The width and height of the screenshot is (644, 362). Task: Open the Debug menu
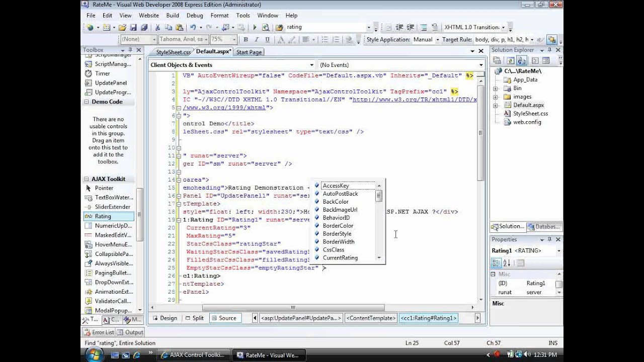[195, 16]
